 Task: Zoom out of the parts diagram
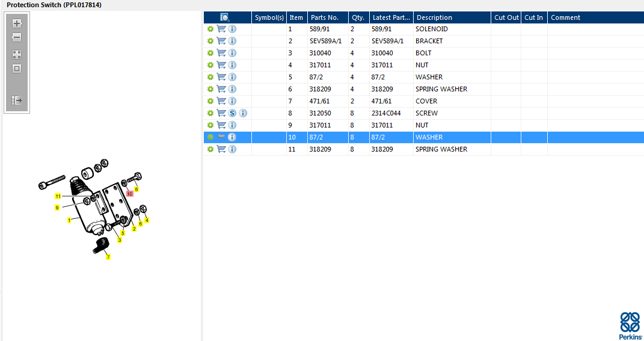(x=17, y=37)
